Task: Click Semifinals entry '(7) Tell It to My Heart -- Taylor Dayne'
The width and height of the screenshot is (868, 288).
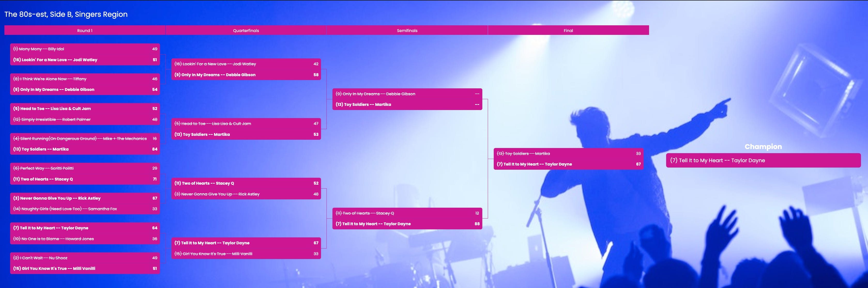Action: [407, 224]
